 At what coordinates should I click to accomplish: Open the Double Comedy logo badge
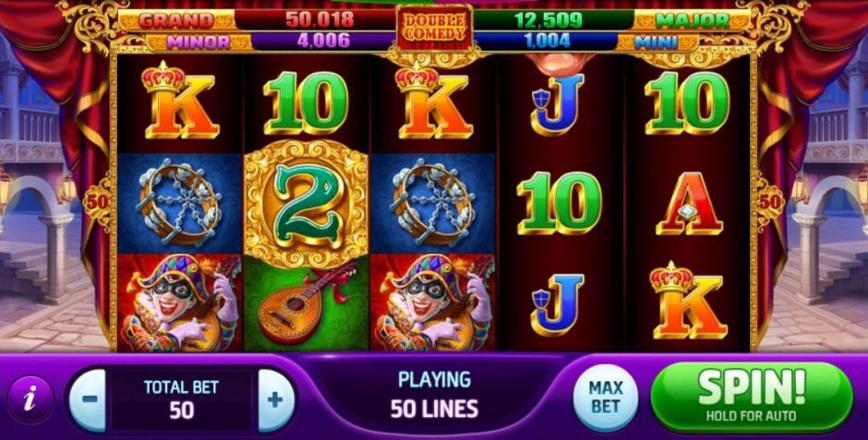point(434,26)
